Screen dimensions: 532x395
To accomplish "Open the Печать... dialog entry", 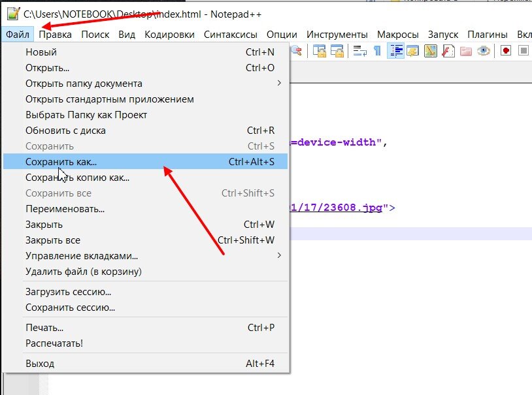I will coord(145,328).
